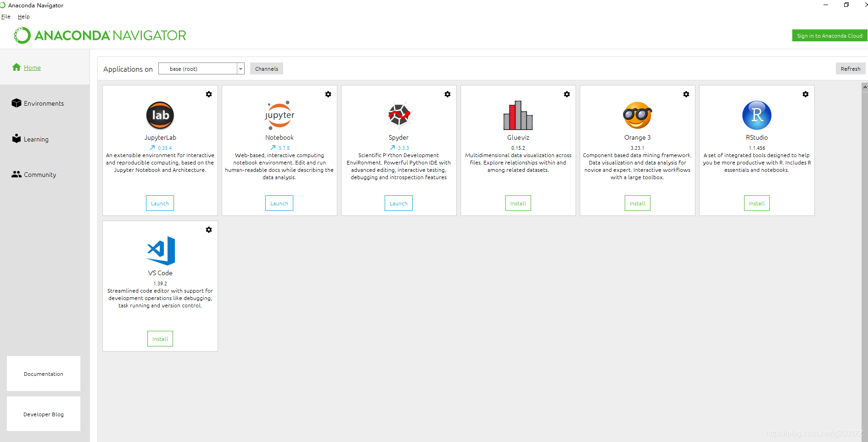
Task: Install VS Code
Action: pos(160,339)
